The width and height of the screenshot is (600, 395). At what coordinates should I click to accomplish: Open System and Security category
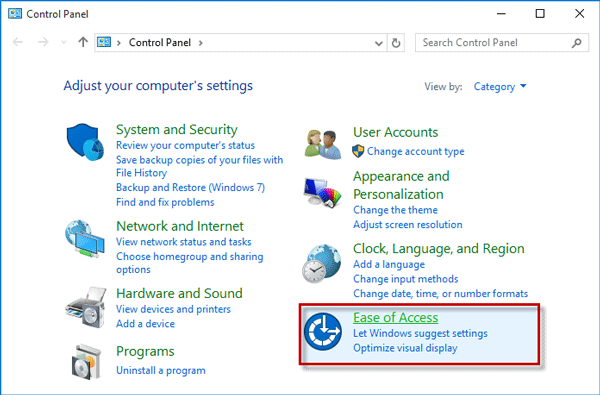click(177, 129)
